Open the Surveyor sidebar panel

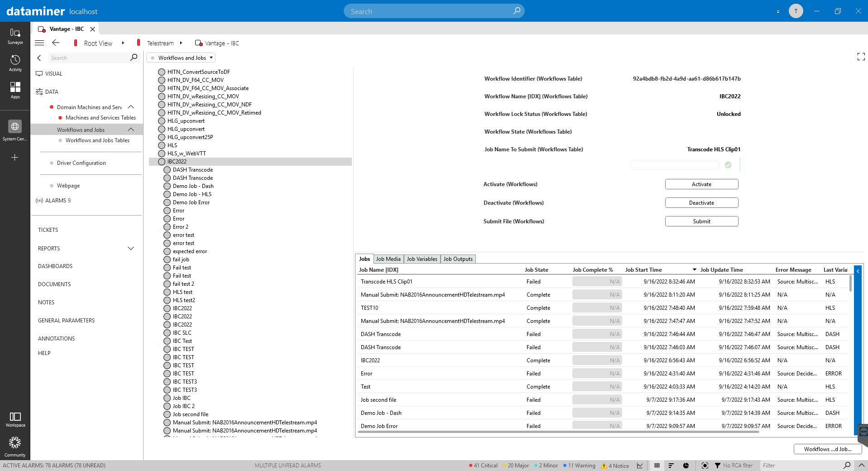pyautogui.click(x=15, y=36)
